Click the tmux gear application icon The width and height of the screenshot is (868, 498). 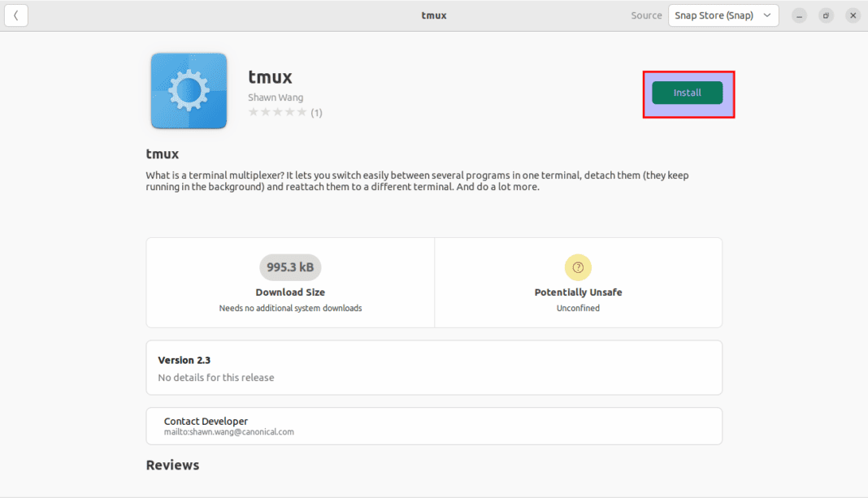189,91
